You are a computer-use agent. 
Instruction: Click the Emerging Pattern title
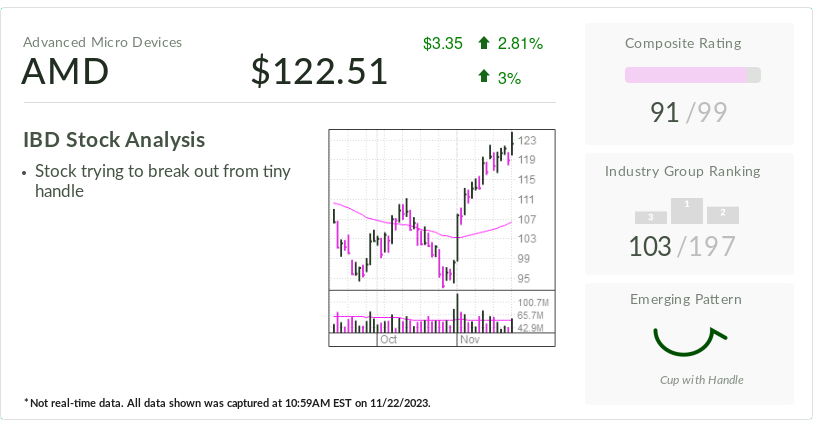tap(686, 299)
